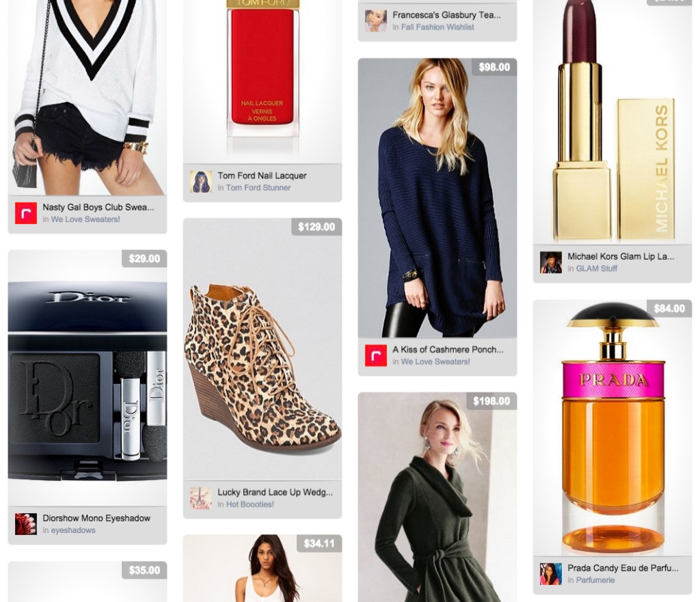Click the avatar next to Michael Kors Glam Lip

551,262
